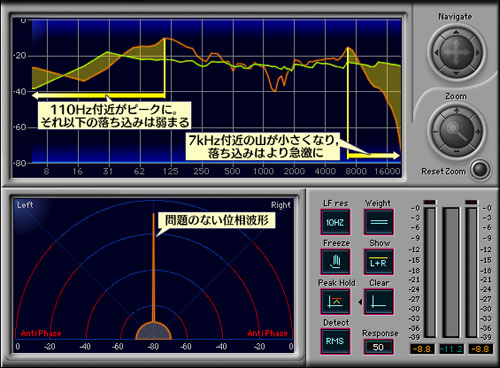Image resolution: width=500 pixels, height=368 pixels.
Task: Click the Zoom dial bottom minus
Action: (457, 152)
